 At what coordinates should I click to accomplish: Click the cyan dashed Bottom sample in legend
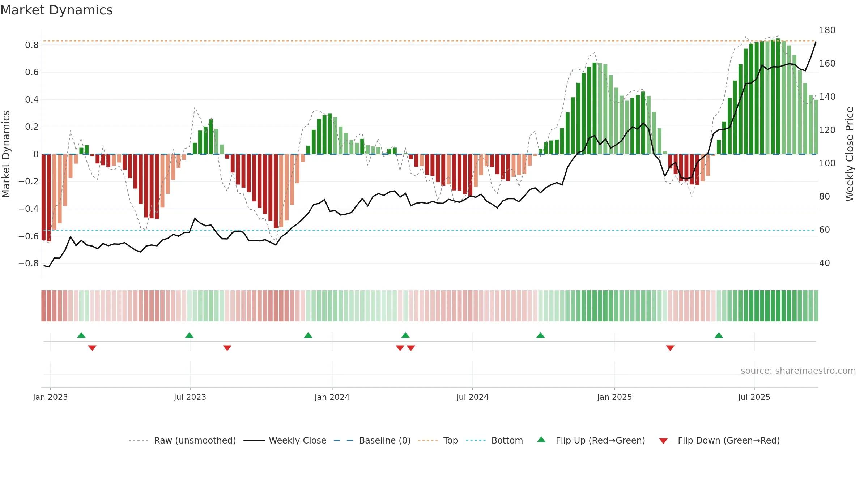(476, 440)
